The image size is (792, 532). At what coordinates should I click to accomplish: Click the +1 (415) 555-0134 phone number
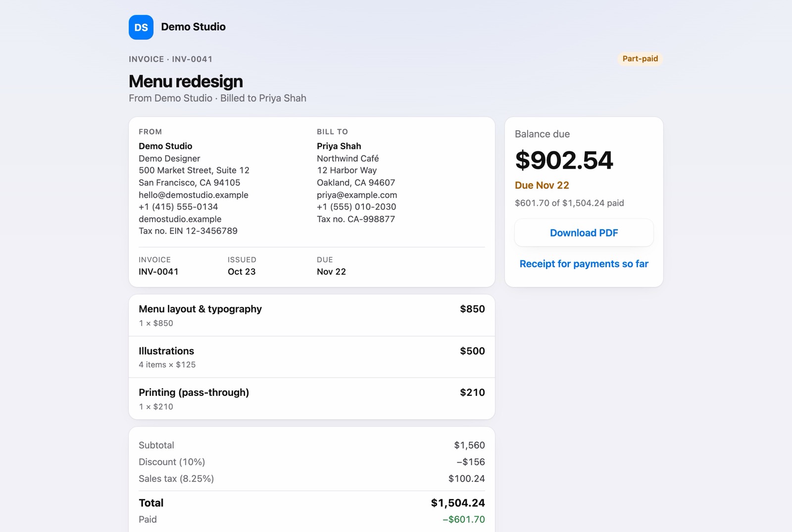point(178,207)
